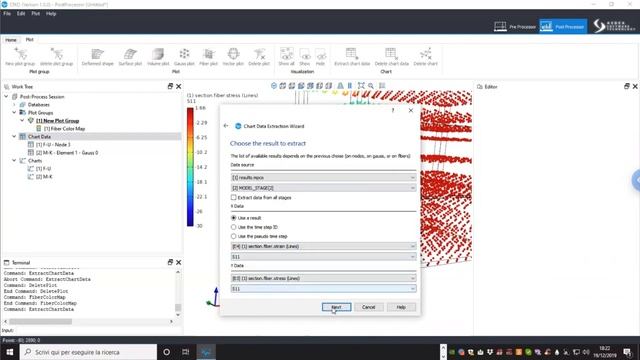Select the Use a result radio button
This screenshot has height=360, width=640.
(x=233, y=218)
